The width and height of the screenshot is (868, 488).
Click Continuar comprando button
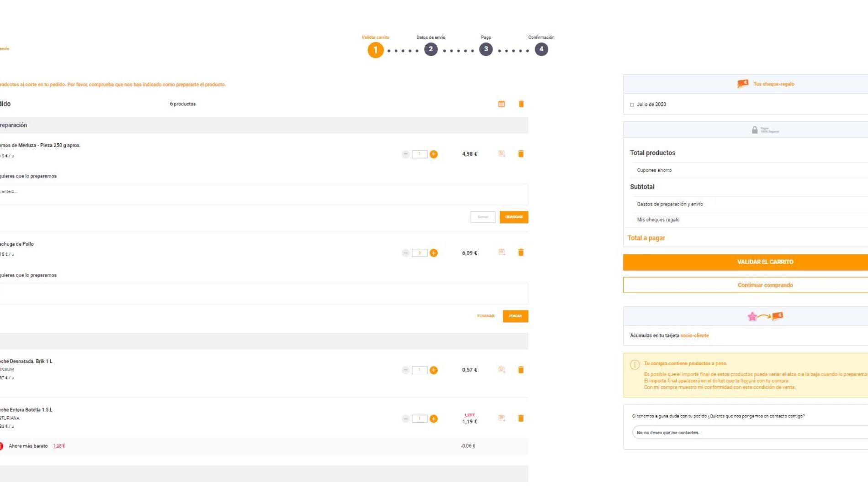click(765, 285)
